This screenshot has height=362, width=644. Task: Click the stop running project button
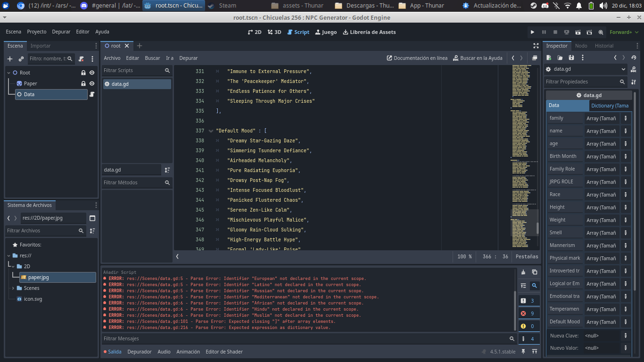click(x=555, y=32)
